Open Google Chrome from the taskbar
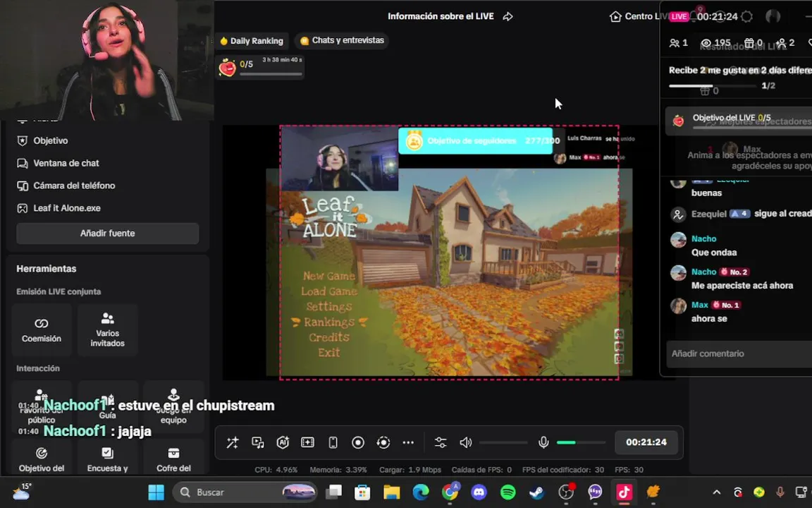The image size is (812, 508). pos(450,492)
